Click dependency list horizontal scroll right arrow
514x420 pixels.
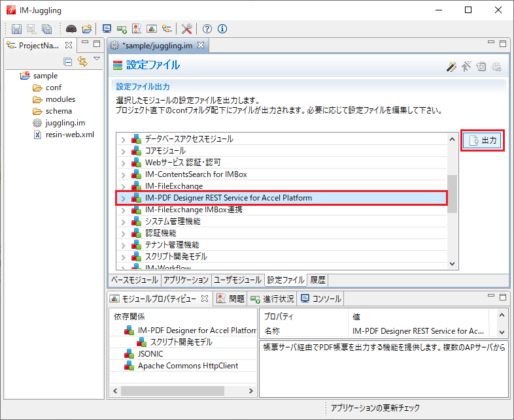(250, 391)
